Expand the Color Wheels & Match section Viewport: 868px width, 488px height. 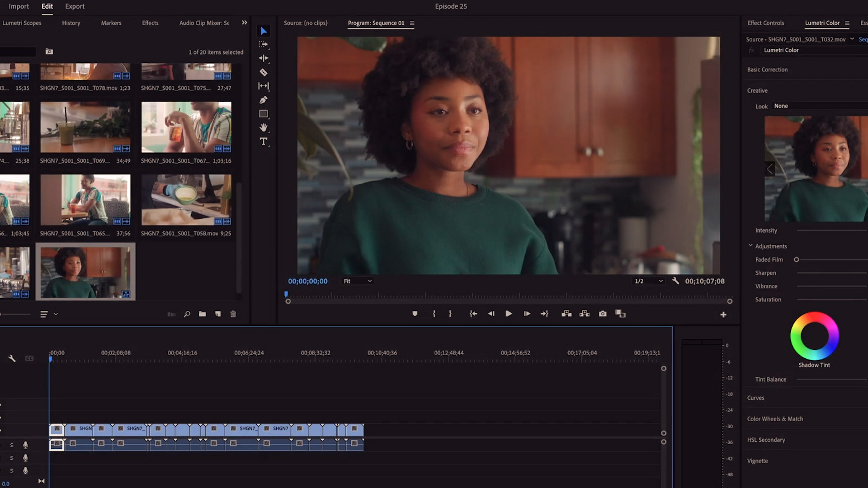[x=775, y=419]
